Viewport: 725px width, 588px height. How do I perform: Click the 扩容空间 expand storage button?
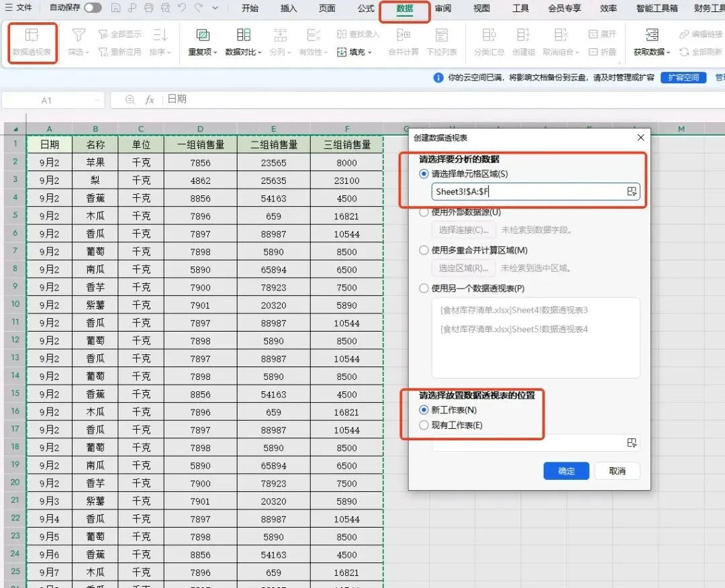coord(683,78)
